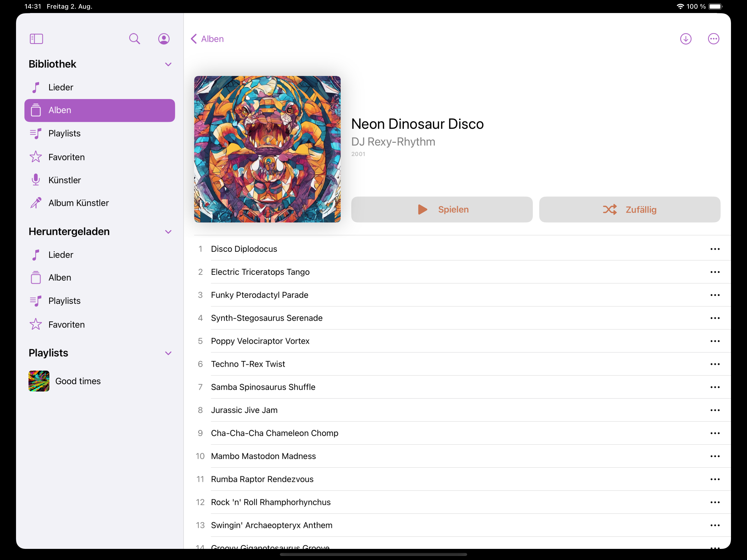Download the album via the arrow icon
Screen dimensions: 747x560
click(686, 39)
